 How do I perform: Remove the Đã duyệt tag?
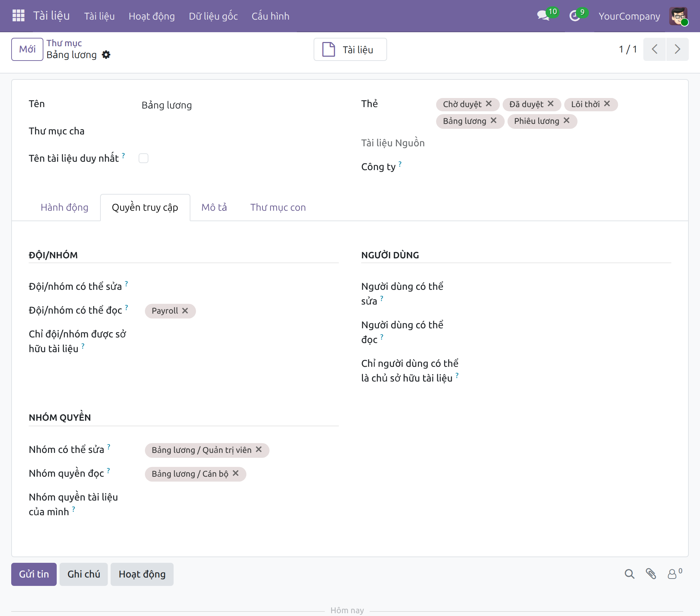(551, 104)
